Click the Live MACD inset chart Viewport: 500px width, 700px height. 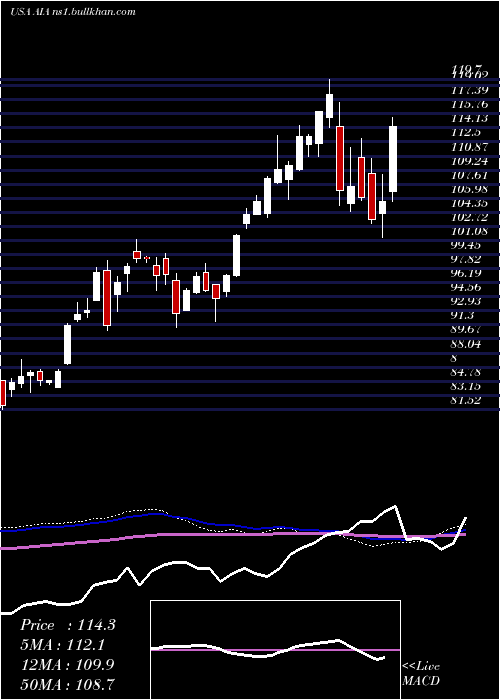pos(275,650)
